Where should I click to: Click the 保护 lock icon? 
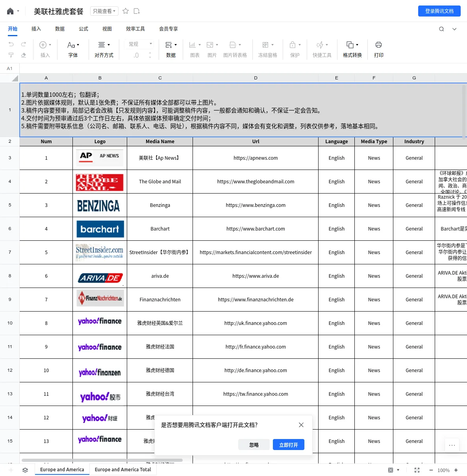(x=293, y=45)
